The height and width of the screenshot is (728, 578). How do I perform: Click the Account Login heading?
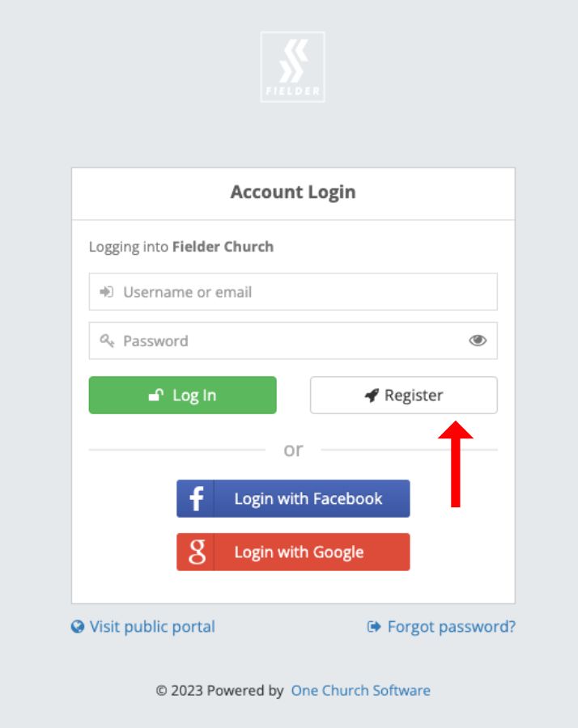[x=293, y=193]
